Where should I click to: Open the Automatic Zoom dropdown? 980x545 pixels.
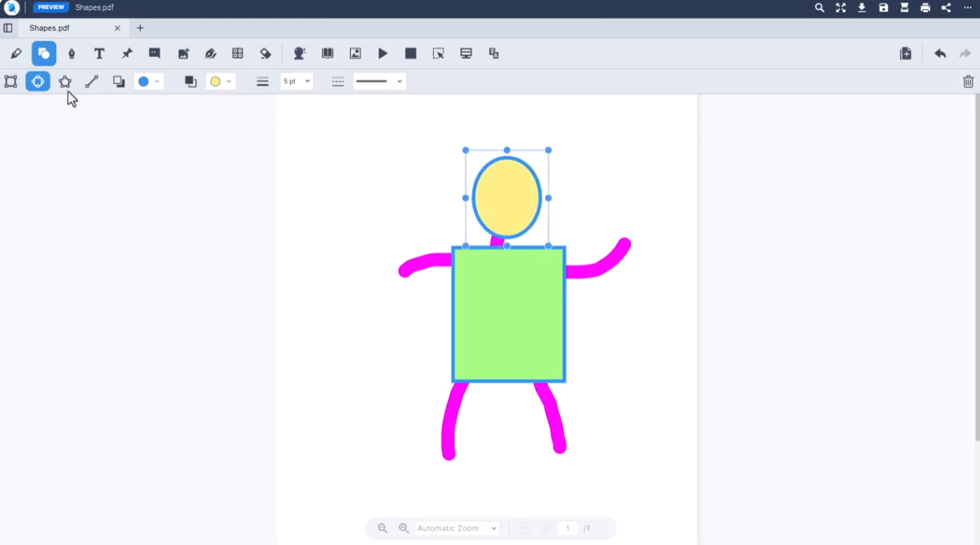[457, 529]
